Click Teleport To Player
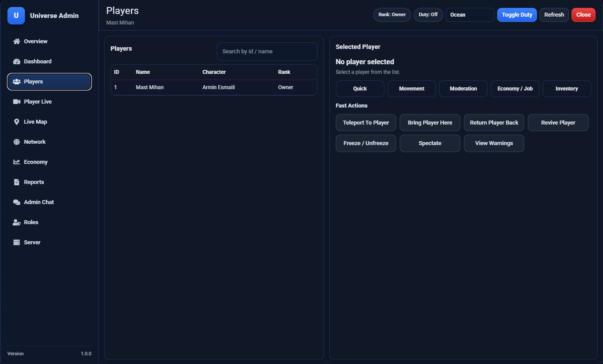Viewport: 603px width, 364px height. (x=366, y=123)
